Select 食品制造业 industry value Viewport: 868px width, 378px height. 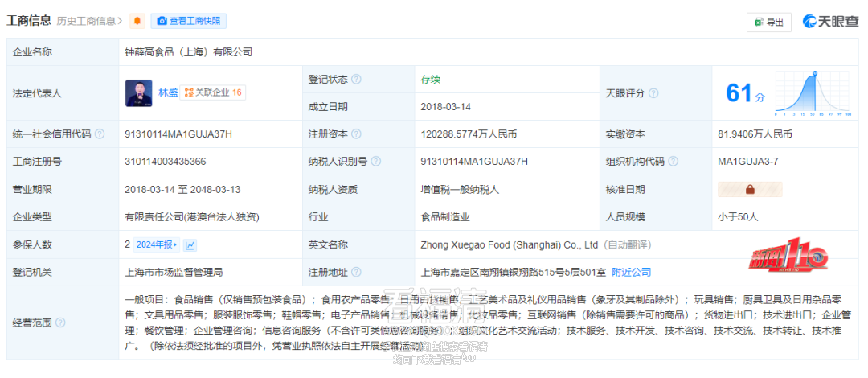click(x=445, y=217)
